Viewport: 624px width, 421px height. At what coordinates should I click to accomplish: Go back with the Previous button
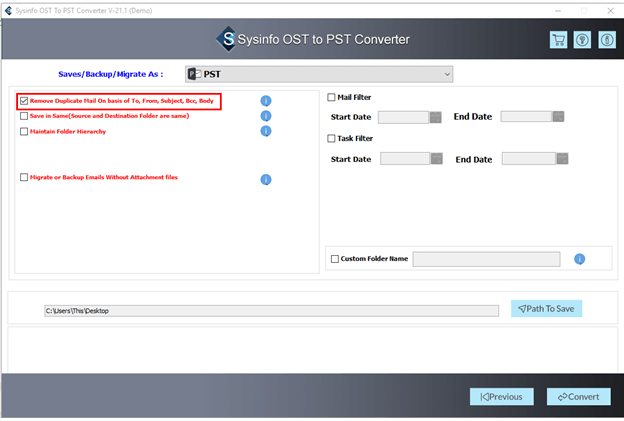coord(501,397)
